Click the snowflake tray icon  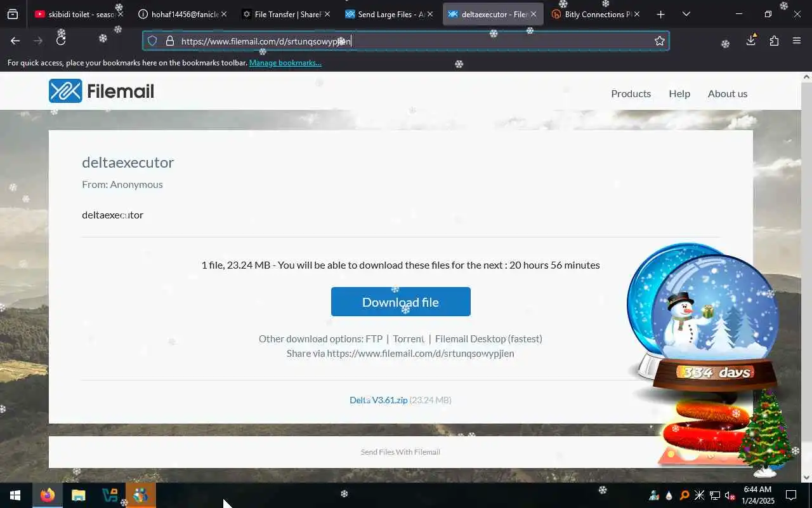[x=699, y=495]
